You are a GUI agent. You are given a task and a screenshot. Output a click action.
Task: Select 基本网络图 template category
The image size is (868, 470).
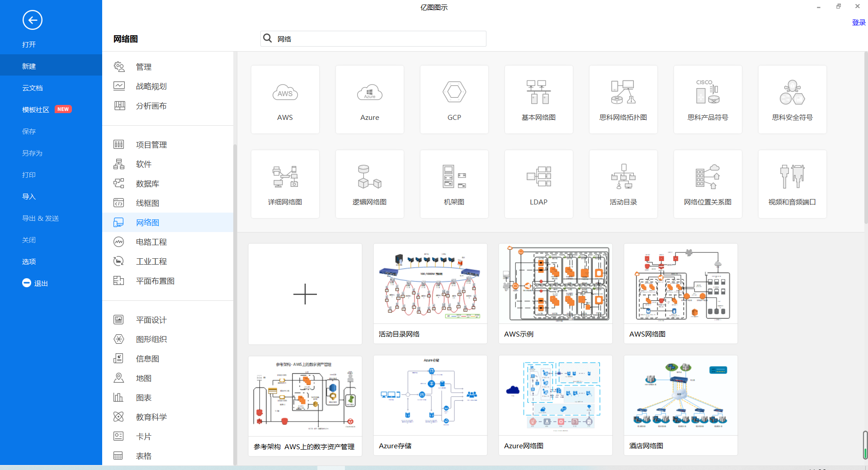(x=538, y=100)
